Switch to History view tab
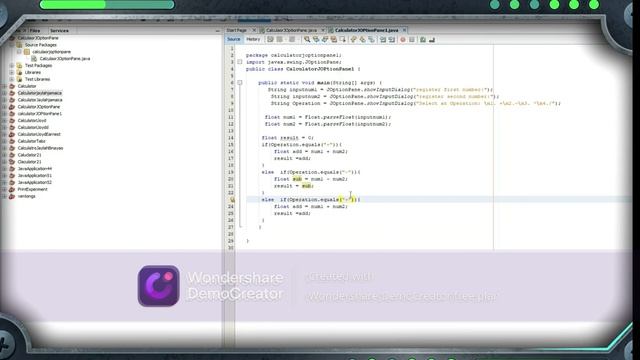The height and width of the screenshot is (360, 640). [x=253, y=40]
